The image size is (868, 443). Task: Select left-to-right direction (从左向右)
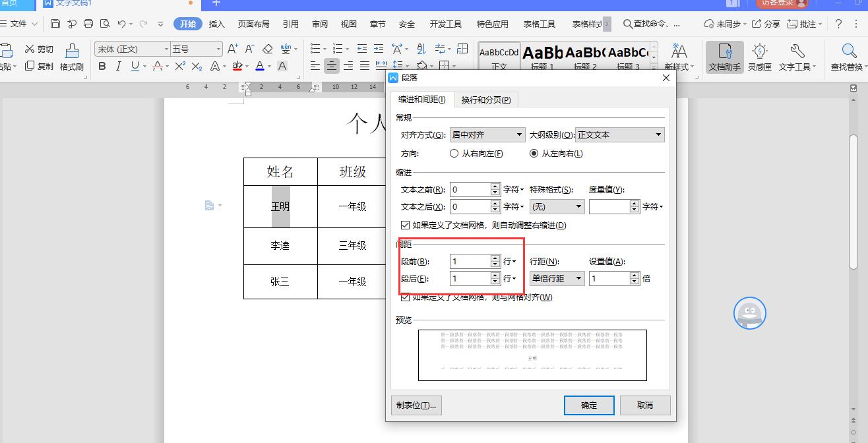point(556,154)
